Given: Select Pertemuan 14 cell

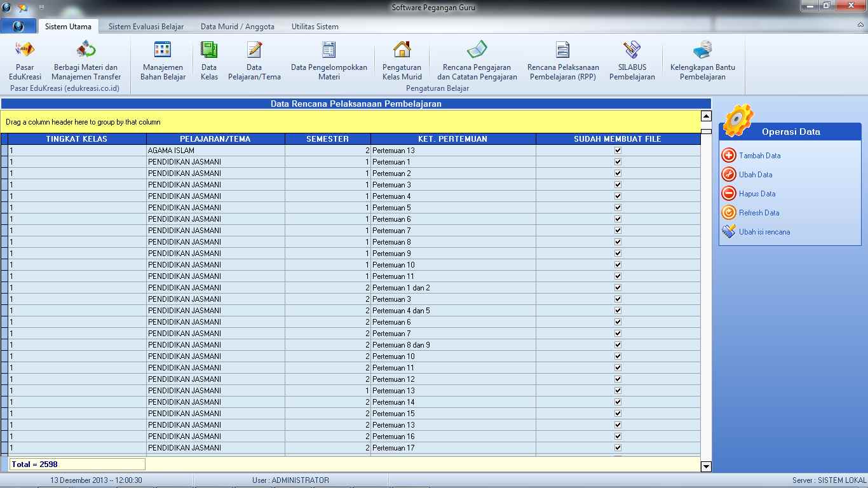Looking at the screenshot, I should coord(453,402).
